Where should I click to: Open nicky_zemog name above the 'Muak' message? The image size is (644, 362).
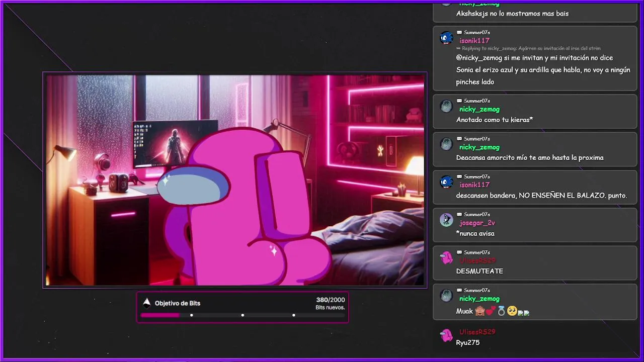pyautogui.click(x=479, y=299)
